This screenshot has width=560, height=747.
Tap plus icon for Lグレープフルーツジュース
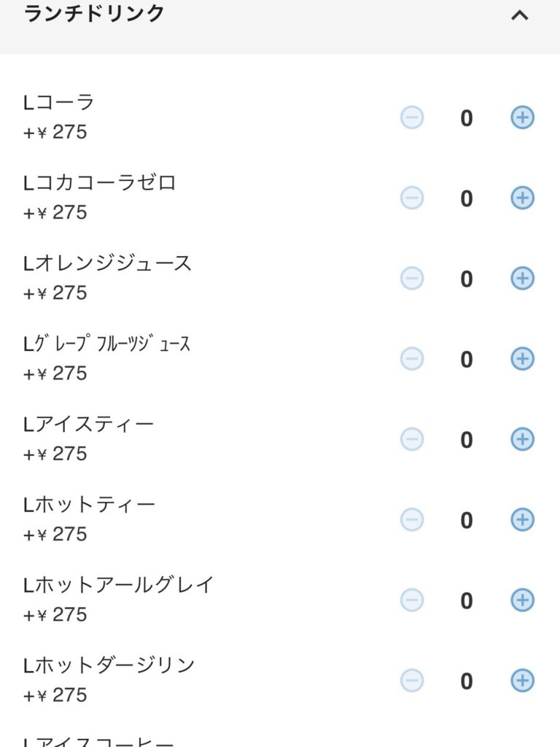coord(522,359)
